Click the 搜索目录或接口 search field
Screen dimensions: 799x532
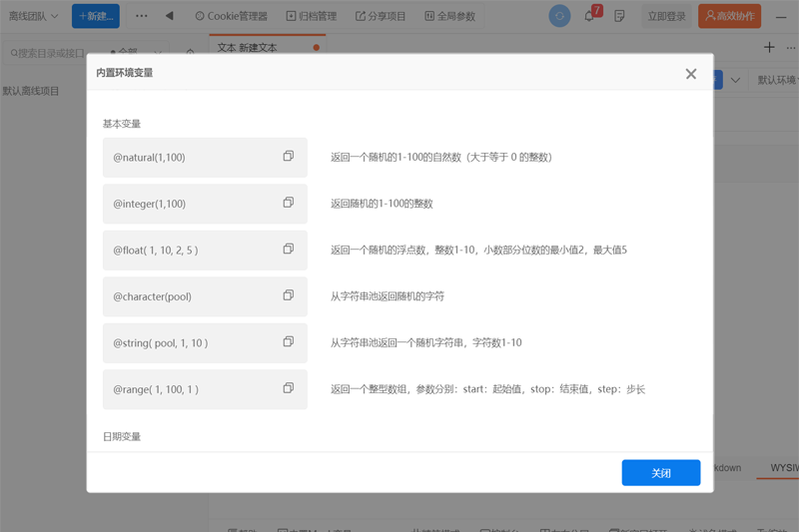click(50, 52)
